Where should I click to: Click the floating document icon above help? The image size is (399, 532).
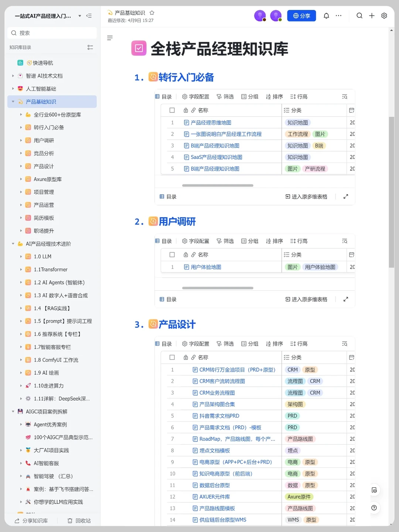pyautogui.click(x=374, y=490)
